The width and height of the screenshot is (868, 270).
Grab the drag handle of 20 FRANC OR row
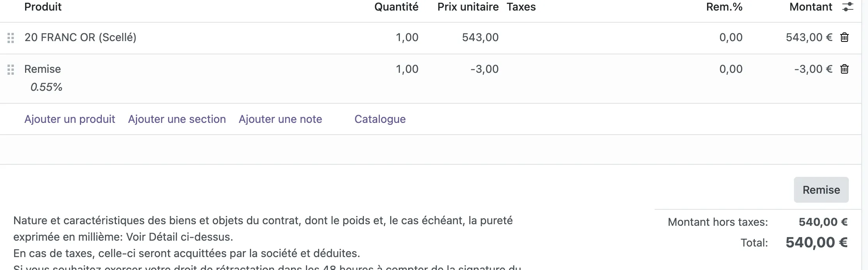pyautogui.click(x=11, y=38)
